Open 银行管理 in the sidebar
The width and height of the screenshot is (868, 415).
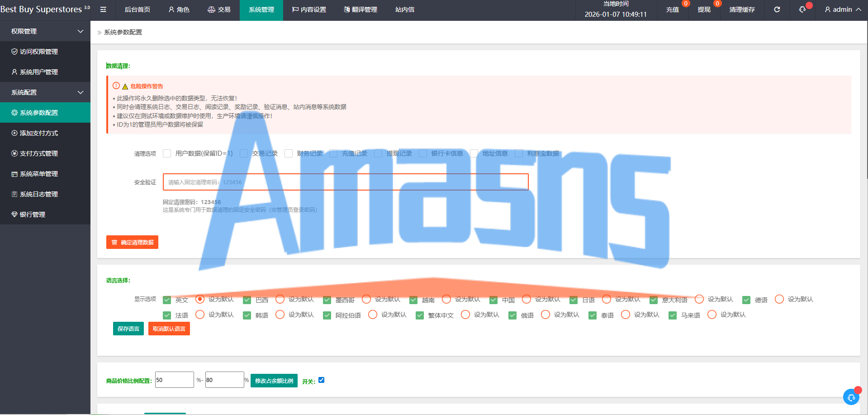[45, 215]
